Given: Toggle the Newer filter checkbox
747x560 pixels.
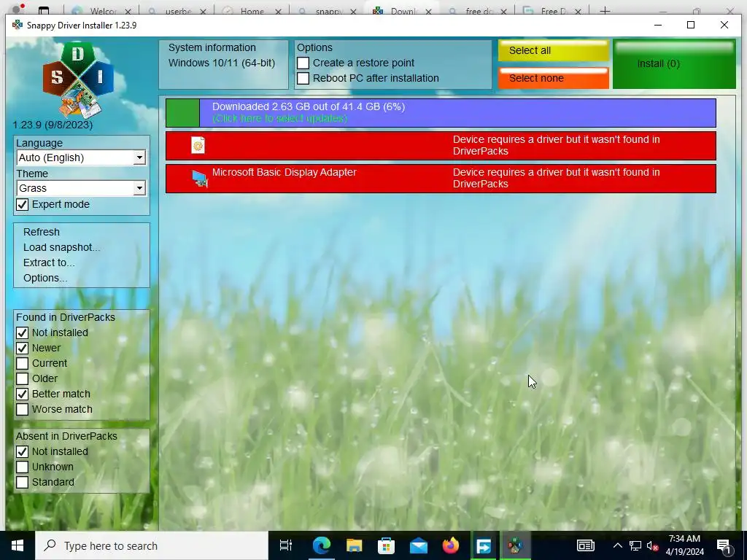Looking at the screenshot, I should (x=23, y=348).
